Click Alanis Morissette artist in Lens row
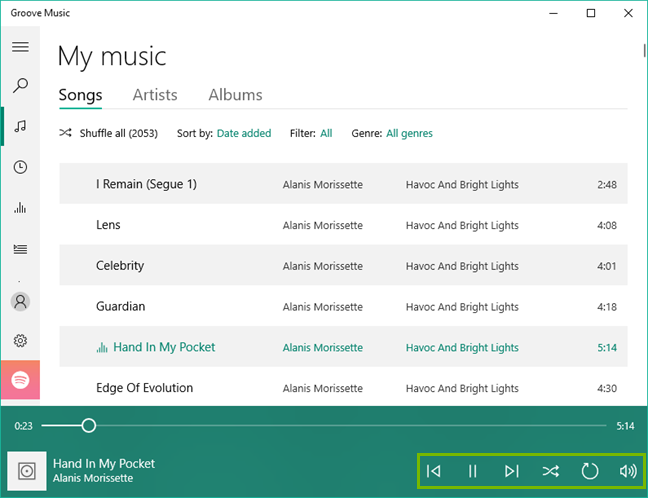Image resolution: width=648 pixels, height=498 pixels. (323, 225)
